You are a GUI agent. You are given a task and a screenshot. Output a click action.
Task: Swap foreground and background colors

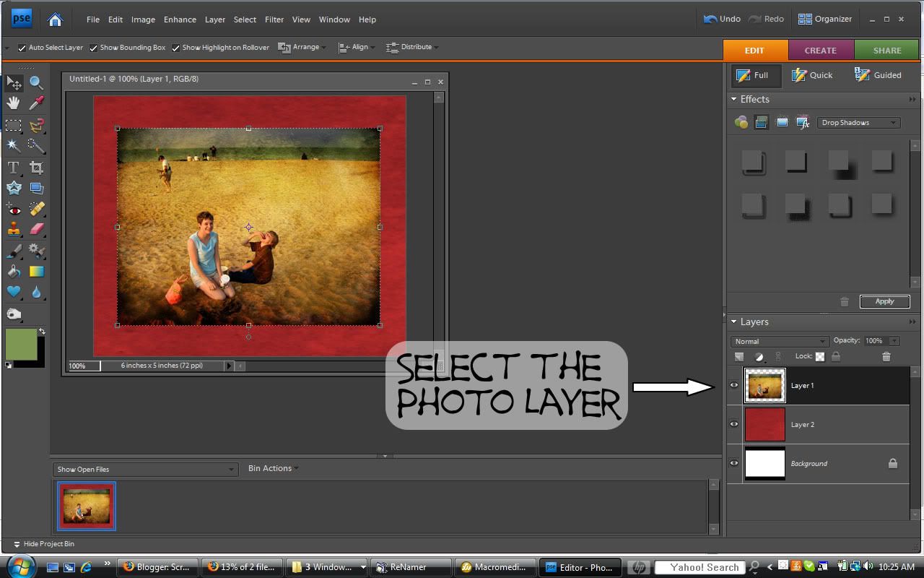(42, 332)
